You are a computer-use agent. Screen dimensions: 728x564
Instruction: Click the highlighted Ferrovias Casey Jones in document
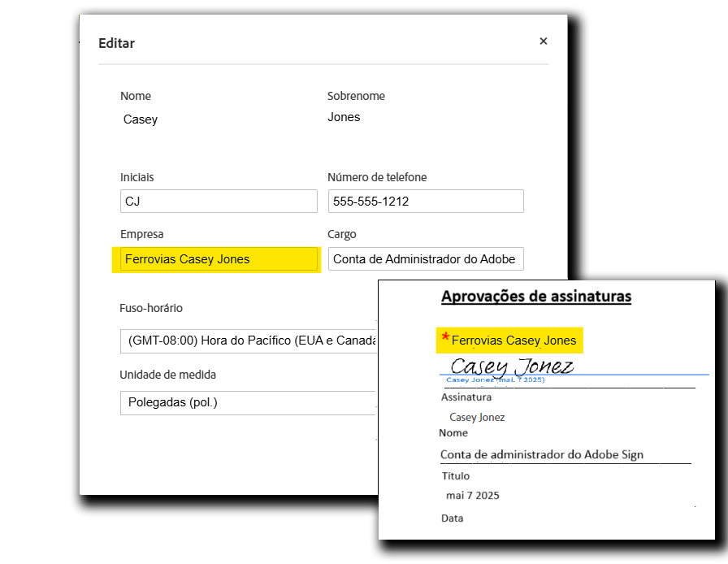point(513,341)
